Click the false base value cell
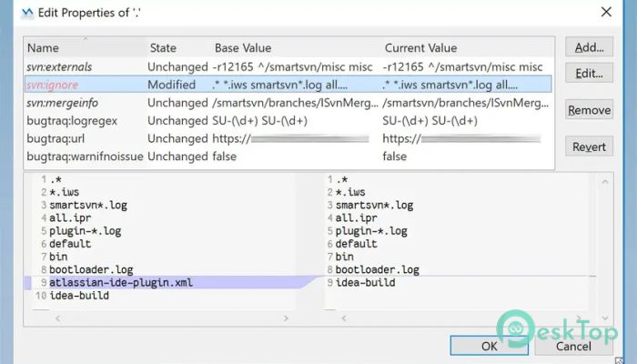This screenshot has height=364, width=637. pyautogui.click(x=224, y=157)
